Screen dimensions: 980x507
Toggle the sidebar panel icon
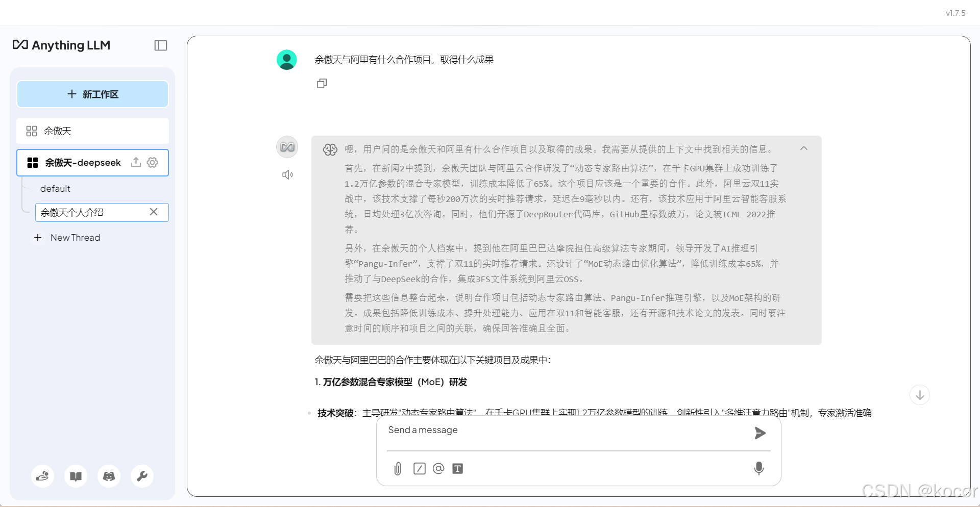click(161, 45)
